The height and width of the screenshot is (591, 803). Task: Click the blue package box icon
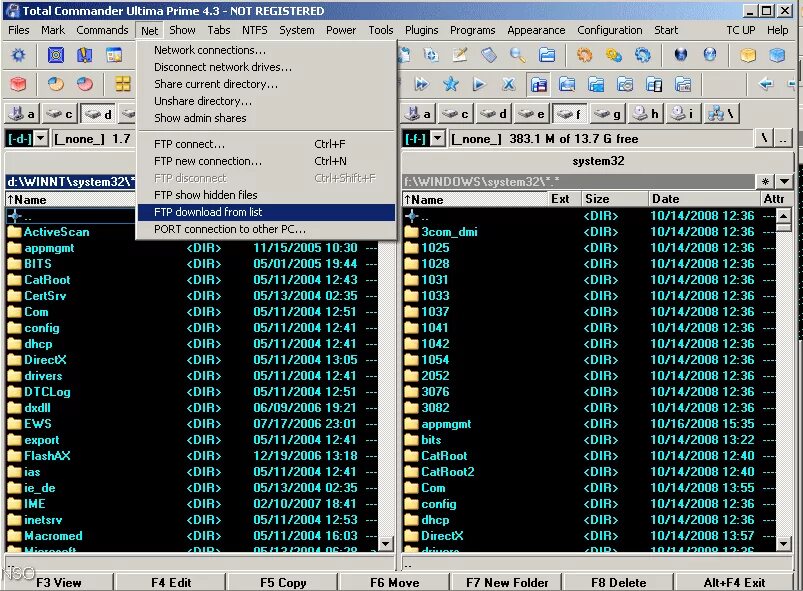777,55
